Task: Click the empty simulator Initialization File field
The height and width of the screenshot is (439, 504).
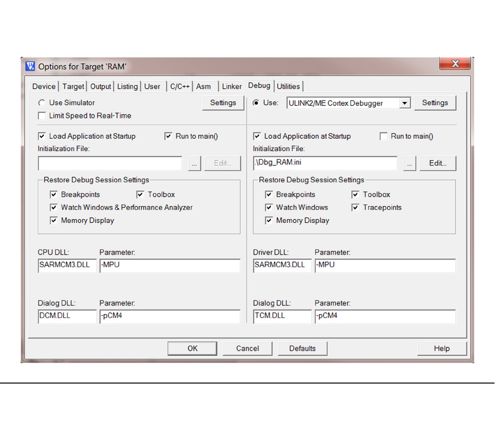Action: pyautogui.click(x=110, y=163)
